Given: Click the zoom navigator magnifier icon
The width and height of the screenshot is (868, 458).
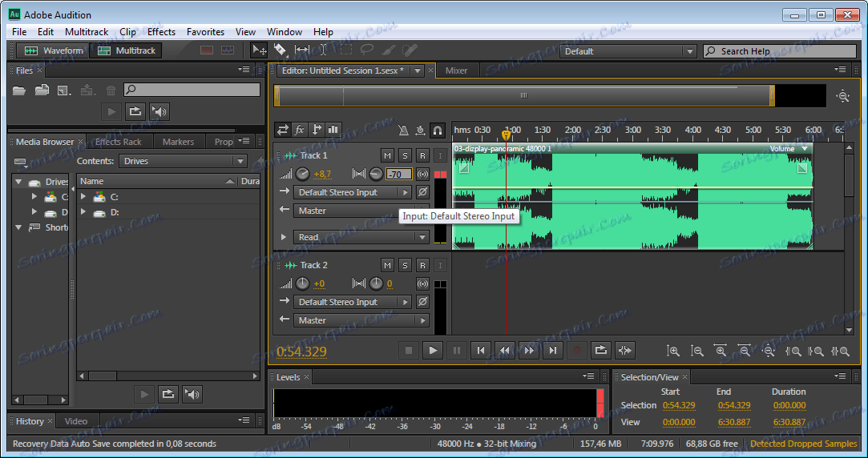Looking at the screenshot, I should coord(842,96).
